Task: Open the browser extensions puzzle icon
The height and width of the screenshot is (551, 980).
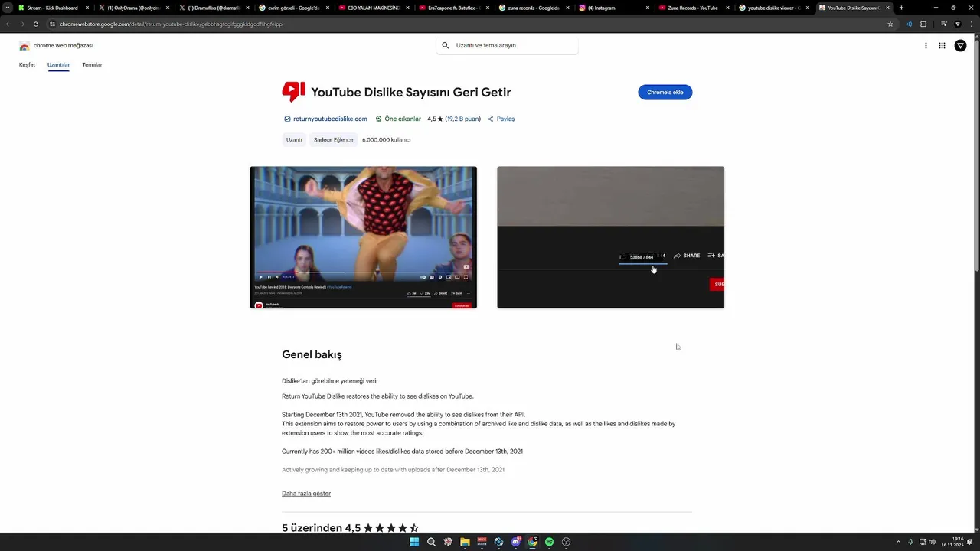Action: tap(923, 24)
